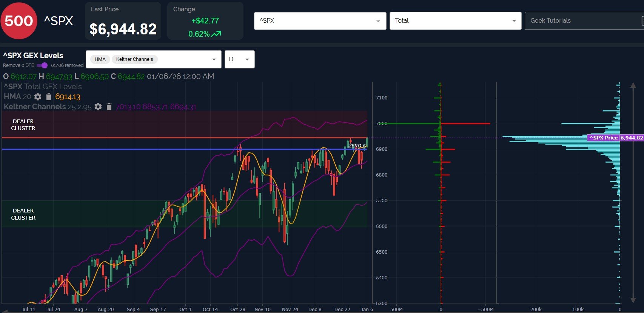The width and height of the screenshot is (644, 313).
Task: Toggle the Remove 0 DTE switch
Action: 42,65
